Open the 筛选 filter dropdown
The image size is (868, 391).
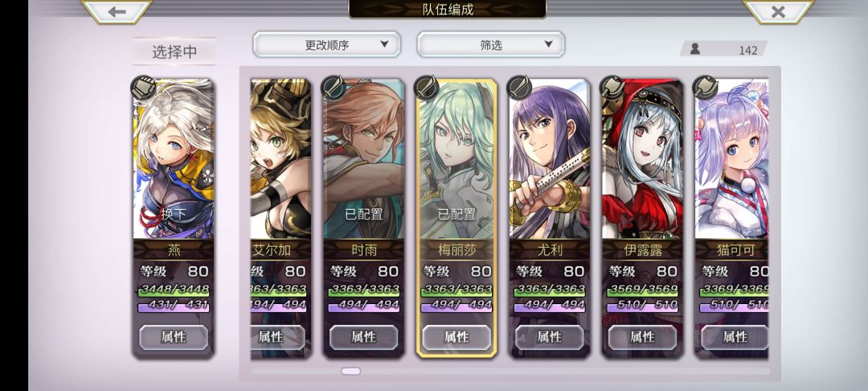coord(490,44)
